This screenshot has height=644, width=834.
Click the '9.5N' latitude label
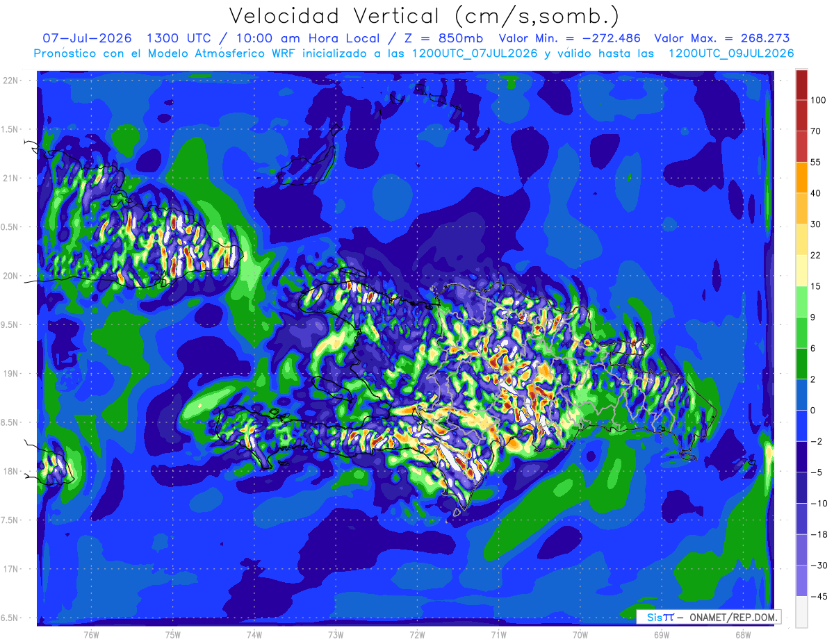pos(10,324)
